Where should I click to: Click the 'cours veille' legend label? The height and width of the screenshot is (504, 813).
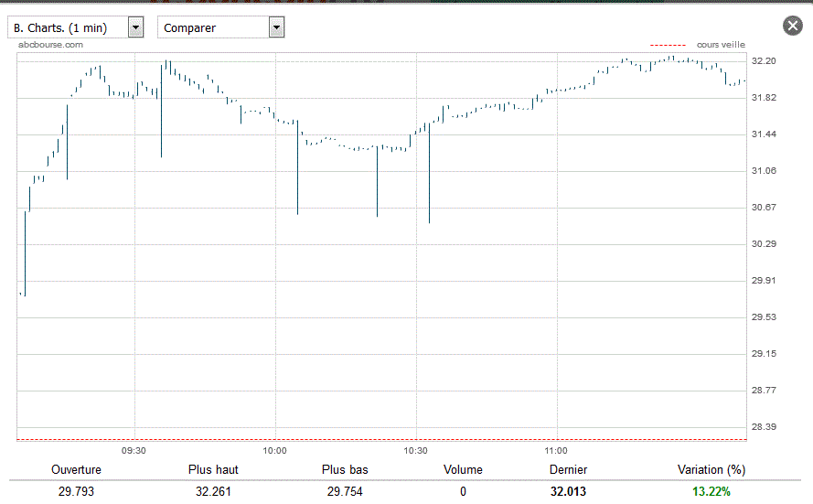pyautogui.click(x=721, y=45)
